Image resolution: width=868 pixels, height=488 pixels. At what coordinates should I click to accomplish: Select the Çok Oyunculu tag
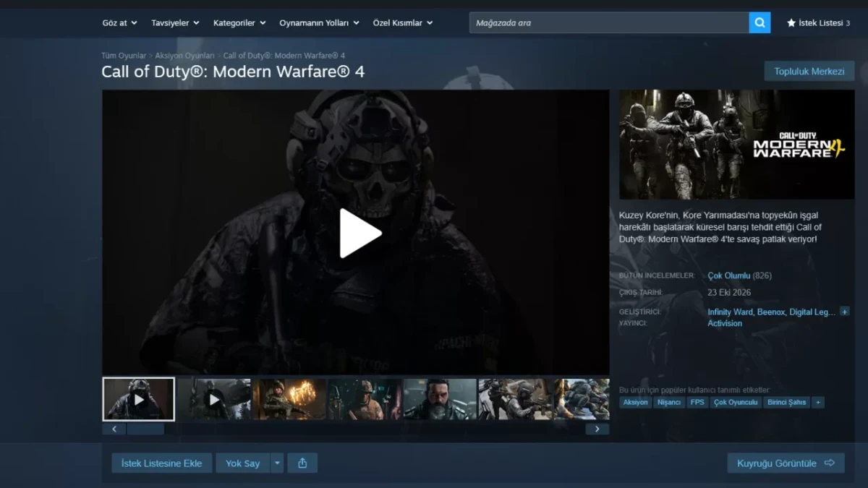point(736,402)
